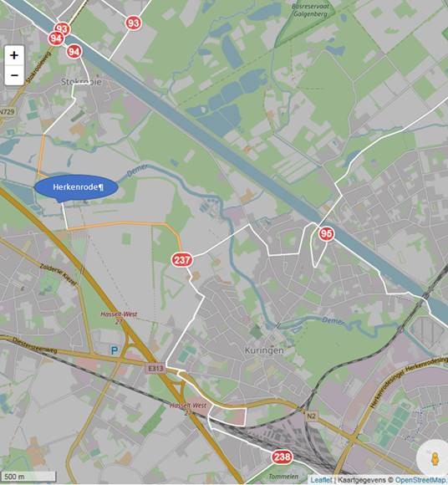The image size is (448, 485).
Task: Click the Kuringen place label
Action: point(264,350)
